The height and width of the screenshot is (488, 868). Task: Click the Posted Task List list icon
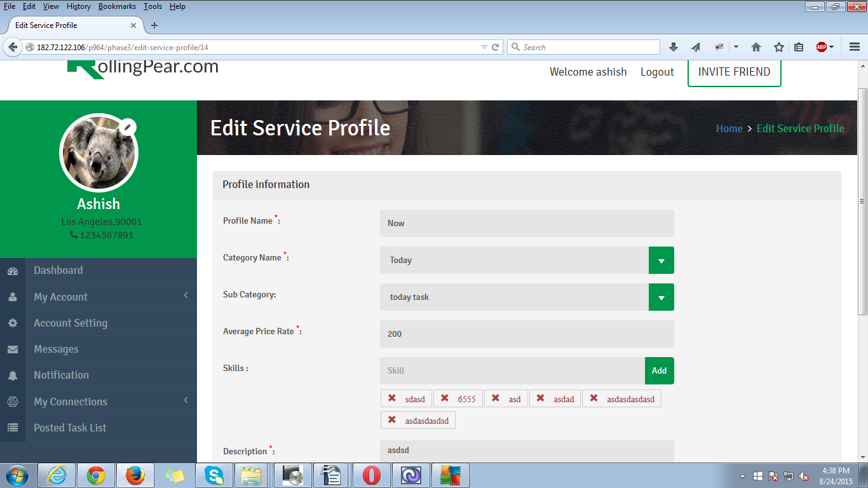tap(13, 428)
